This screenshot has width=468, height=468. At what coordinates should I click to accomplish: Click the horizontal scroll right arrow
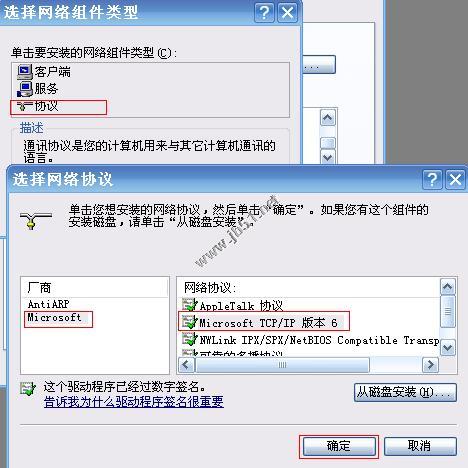pos(430,365)
